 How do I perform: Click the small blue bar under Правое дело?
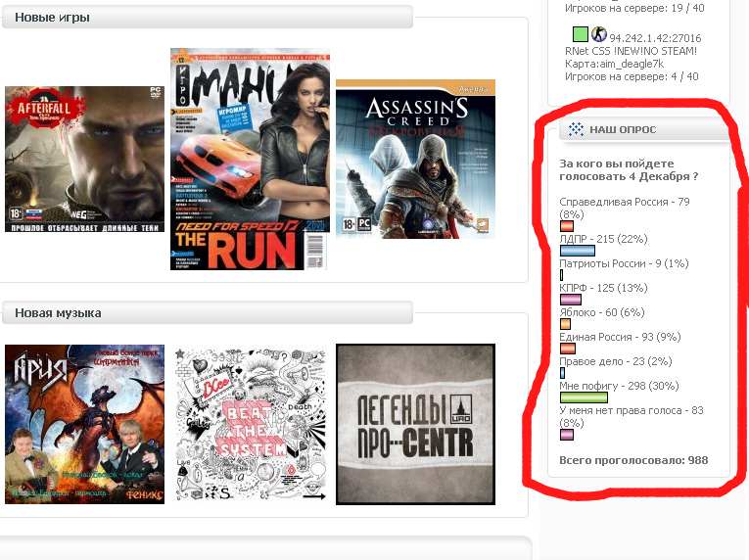(562, 373)
